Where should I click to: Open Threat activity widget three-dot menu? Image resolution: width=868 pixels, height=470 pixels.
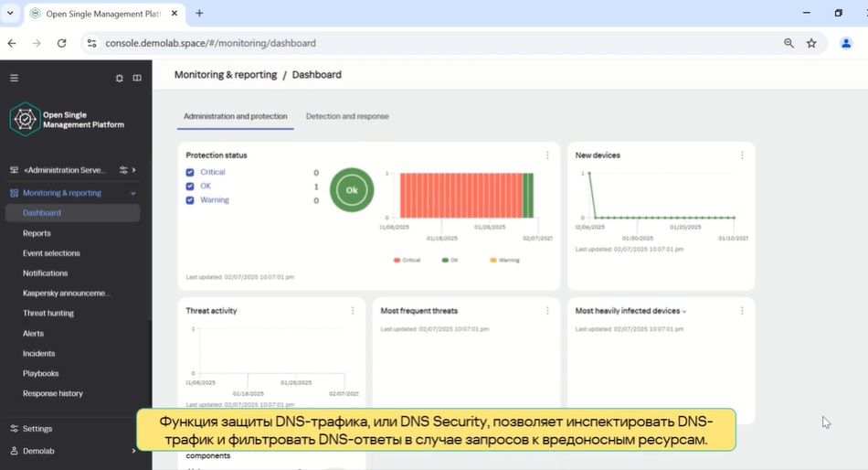(x=353, y=311)
